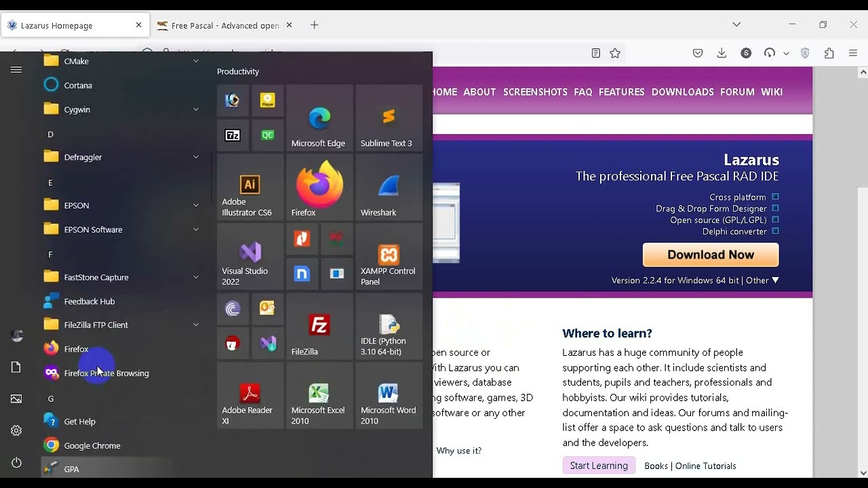Expand the Cygwin folder
Viewport: 868px width, 488px height.
(x=122, y=109)
